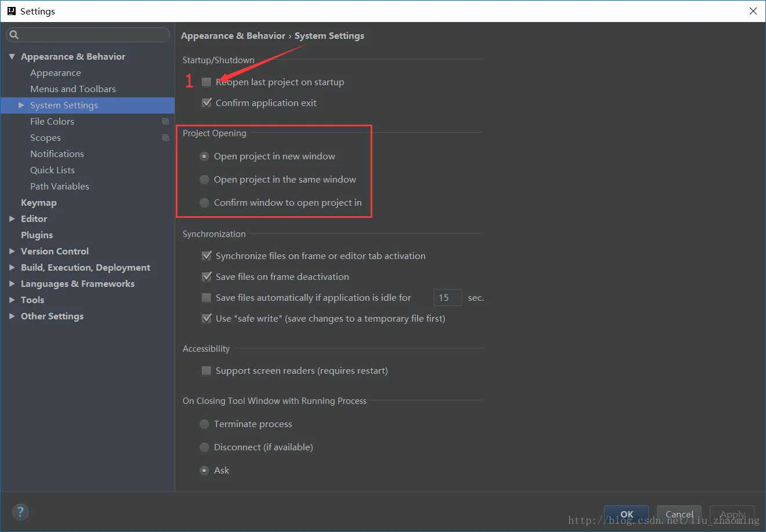
Task: Click the Apply button
Action: pyautogui.click(x=732, y=514)
